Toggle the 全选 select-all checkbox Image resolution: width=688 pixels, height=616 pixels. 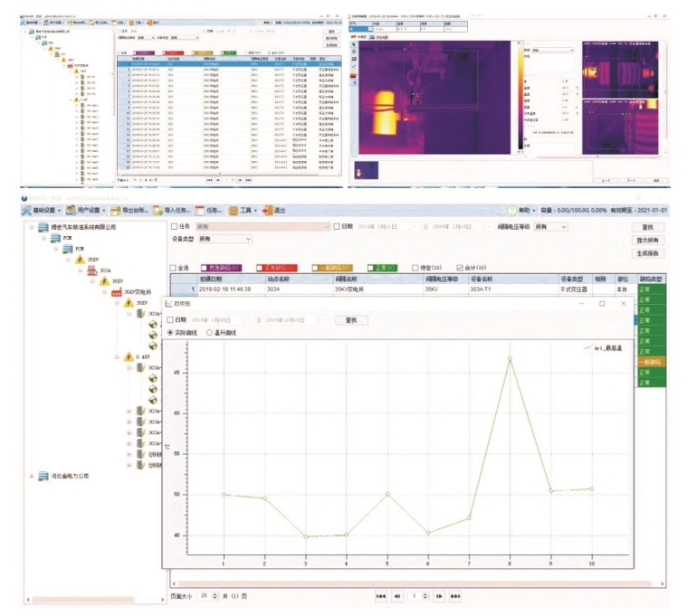[175, 268]
